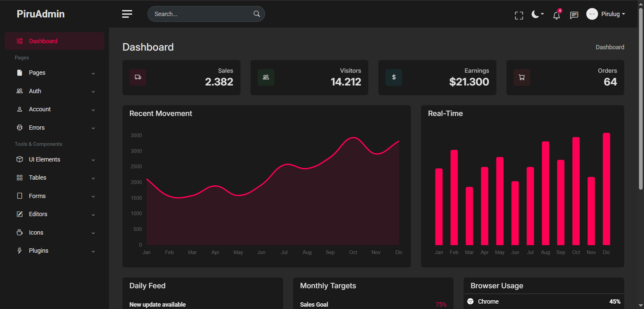The width and height of the screenshot is (644, 309).
Task: Click the page vertical scrollbar thumb
Action: (641, 99)
